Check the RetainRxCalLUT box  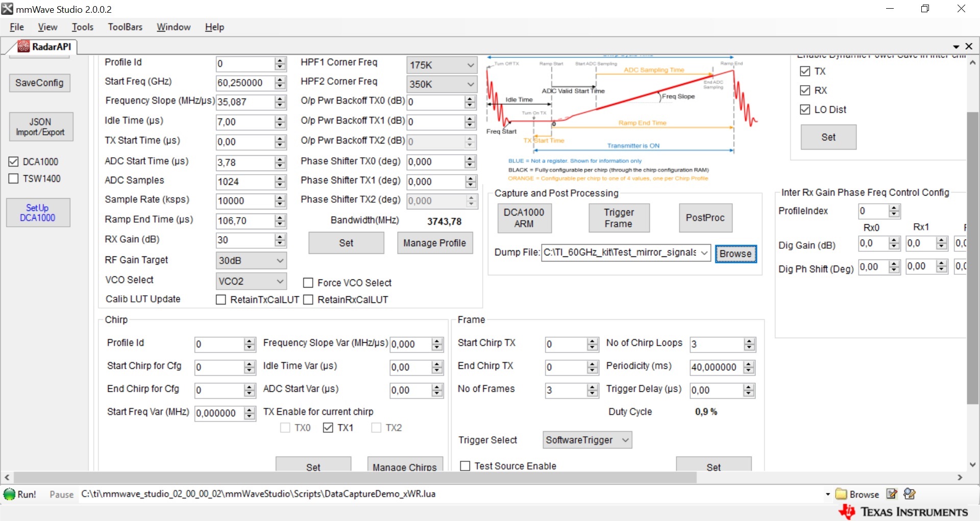[x=308, y=300]
